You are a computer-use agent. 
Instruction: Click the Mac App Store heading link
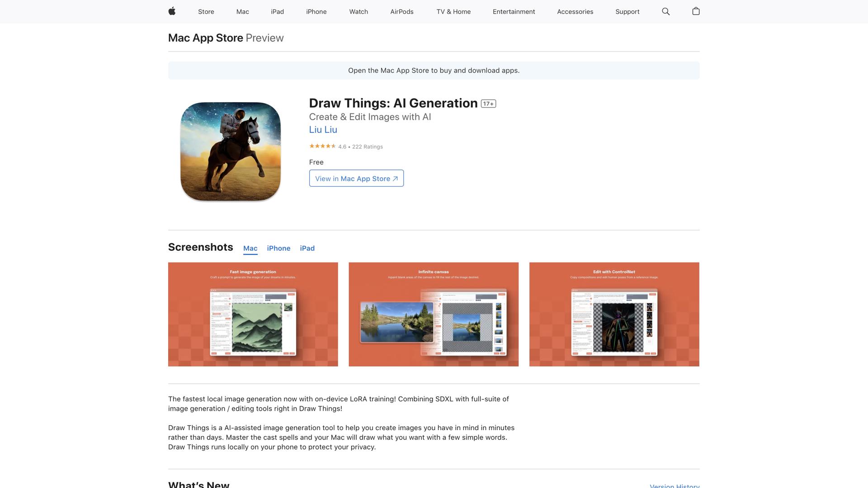[x=206, y=38]
